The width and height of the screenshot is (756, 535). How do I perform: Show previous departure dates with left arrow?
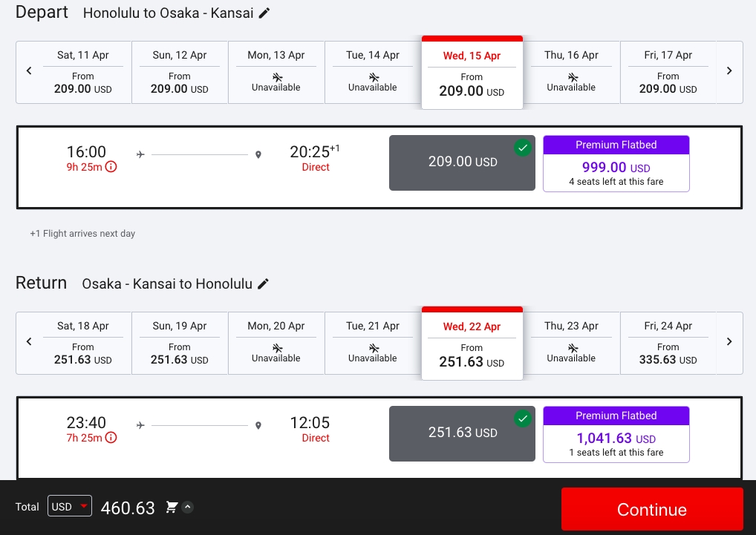click(29, 70)
